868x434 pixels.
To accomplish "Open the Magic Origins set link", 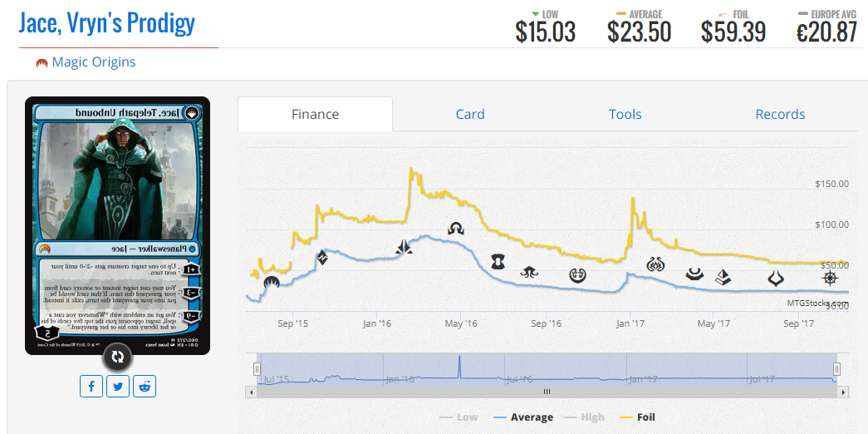I will pyautogui.click(x=94, y=62).
